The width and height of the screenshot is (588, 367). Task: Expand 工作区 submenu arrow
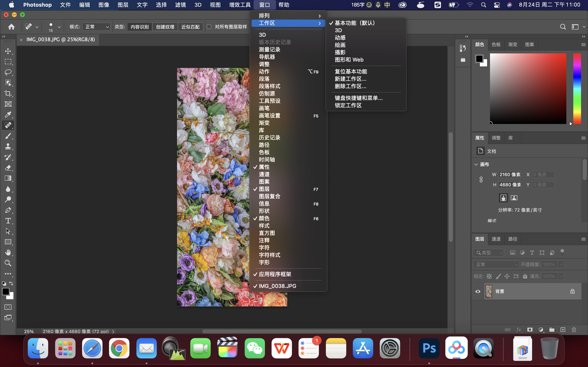(320, 23)
